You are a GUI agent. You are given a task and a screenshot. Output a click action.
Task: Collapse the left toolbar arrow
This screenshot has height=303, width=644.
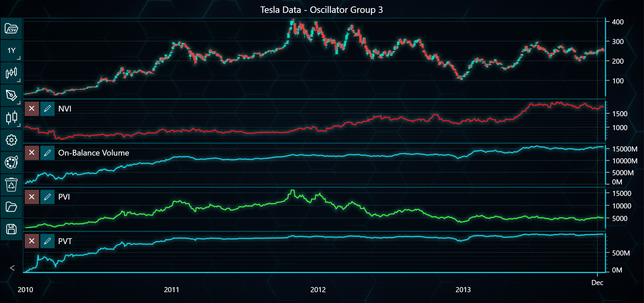12,268
